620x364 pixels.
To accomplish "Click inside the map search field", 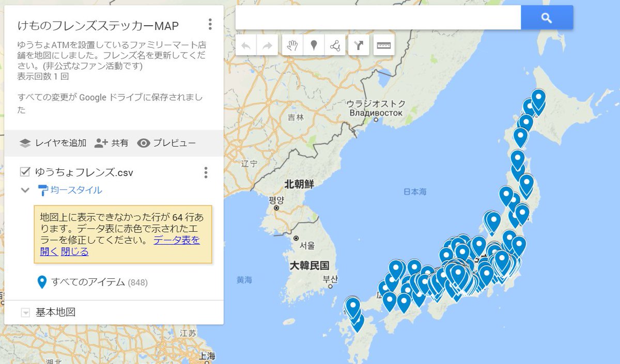I will tap(378, 18).
